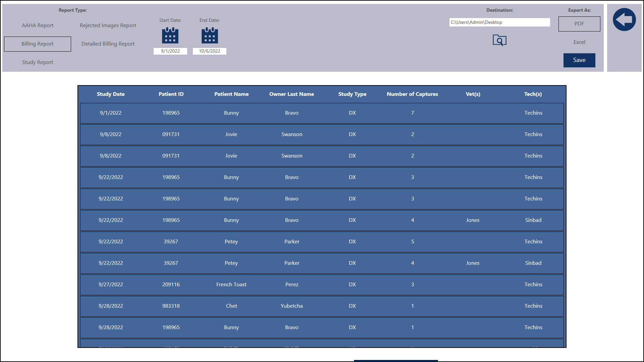Browse for destination folder icon
The image size is (644, 362).
[x=499, y=40]
